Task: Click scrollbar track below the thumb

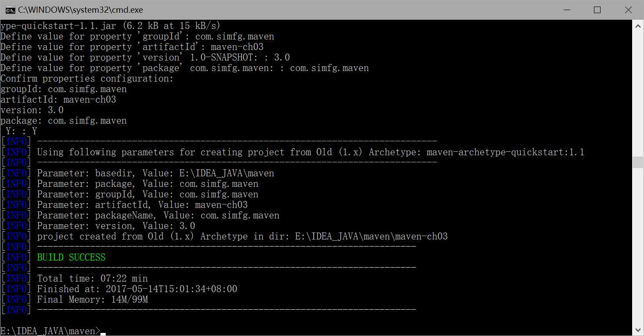Action: [638, 246]
